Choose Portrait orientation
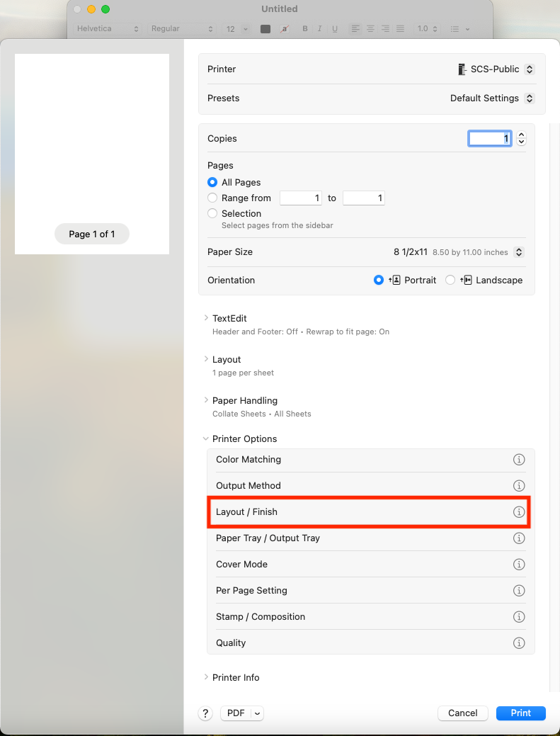 pyautogui.click(x=379, y=281)
